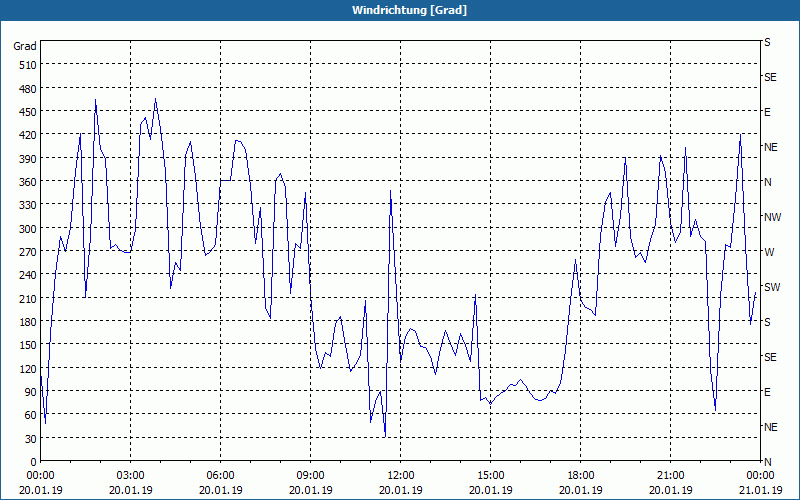Click the bottom "N" compass label level with 0

tap(768, 462)
